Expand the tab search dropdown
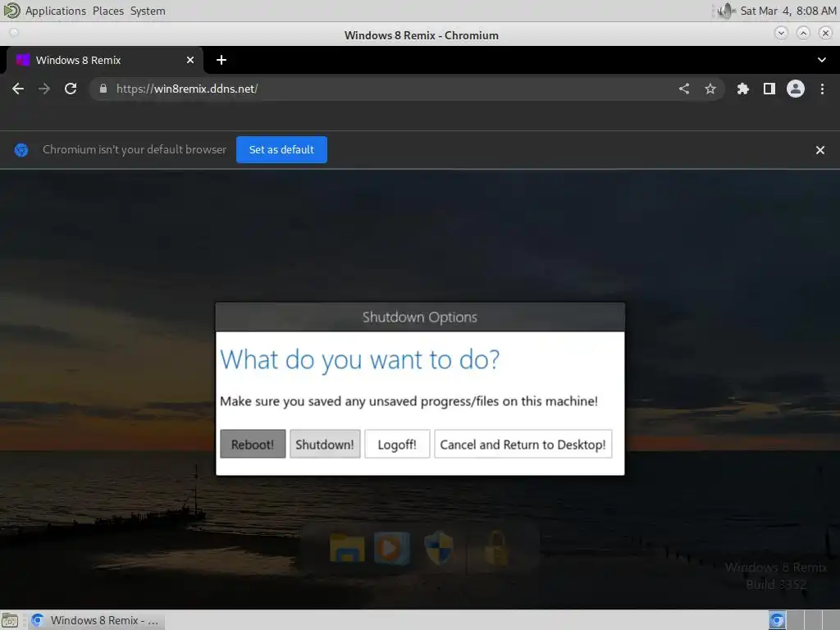Viewport: 840px width, 630px height. [822, 60]
